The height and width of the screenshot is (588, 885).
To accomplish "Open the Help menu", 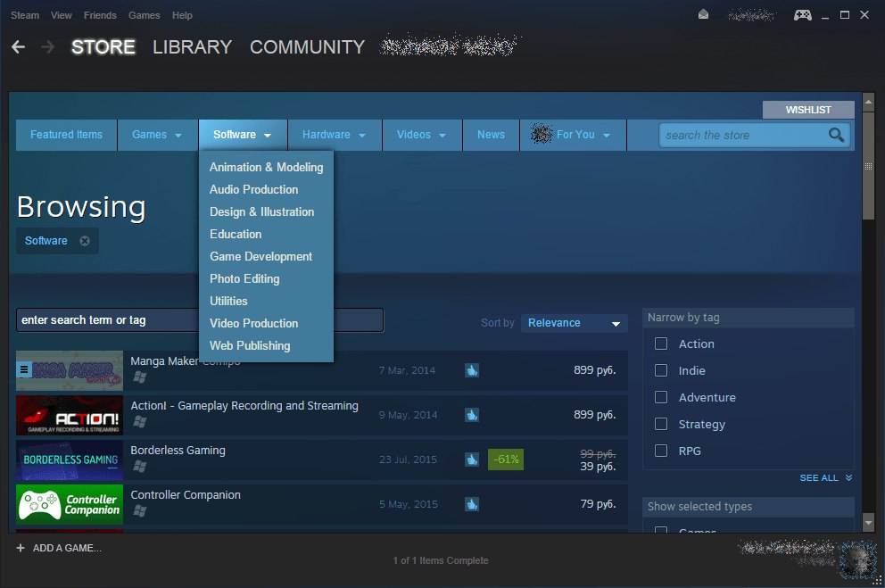I will tap(182, 15).
